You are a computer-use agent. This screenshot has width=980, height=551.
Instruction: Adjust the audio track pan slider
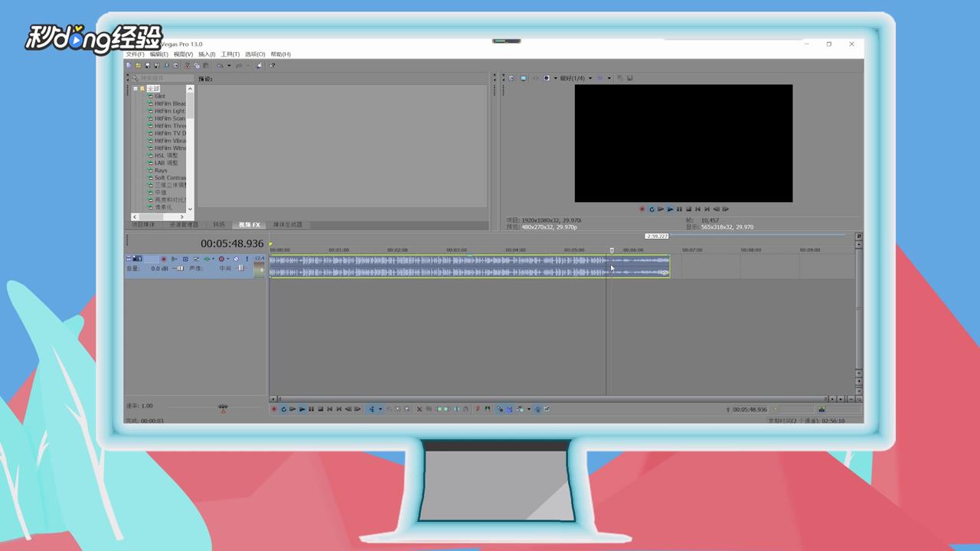click(x=241, y=268)
